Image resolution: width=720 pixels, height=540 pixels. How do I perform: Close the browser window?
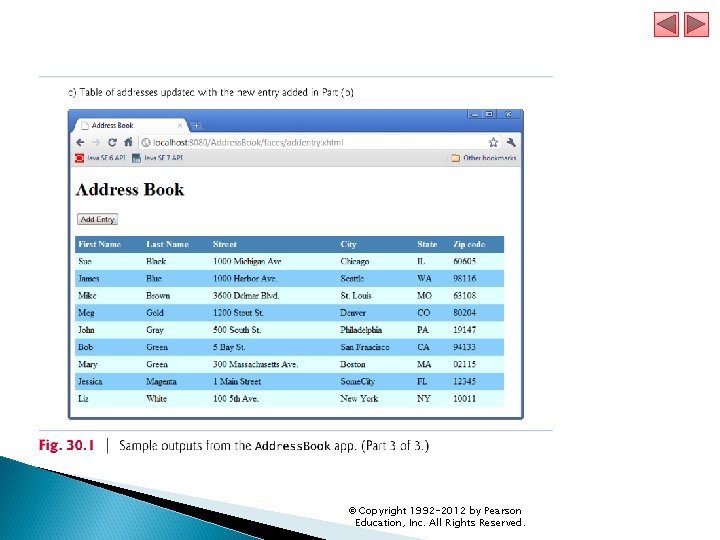(509, 114)
